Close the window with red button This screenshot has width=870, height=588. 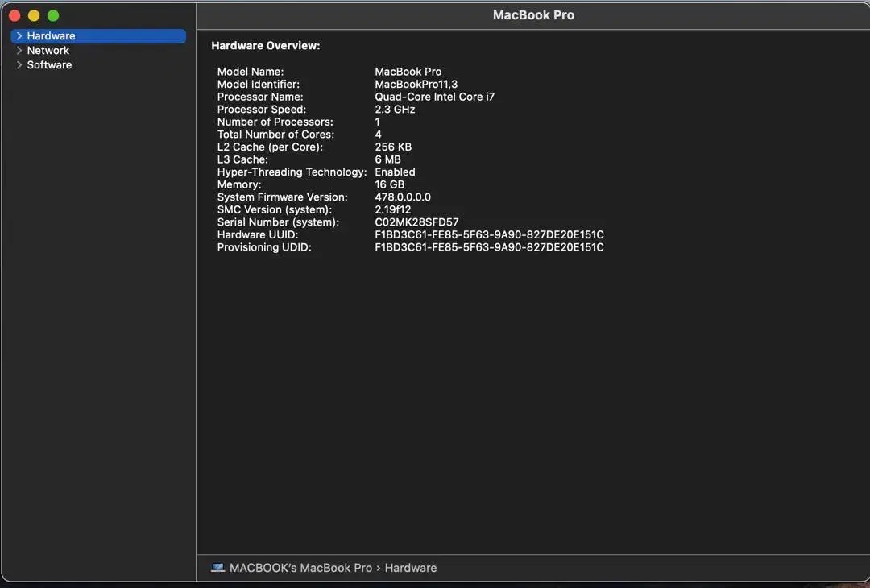coord(14,16)
